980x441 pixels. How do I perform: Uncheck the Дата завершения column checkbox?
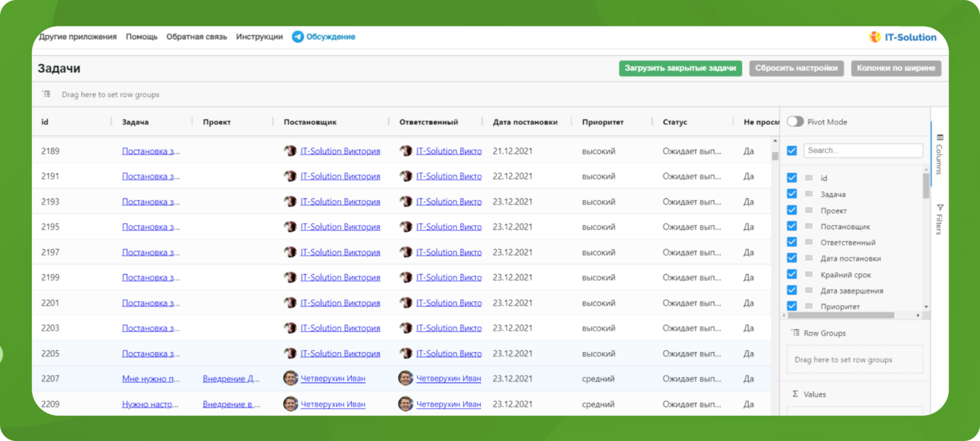point(792,290)
